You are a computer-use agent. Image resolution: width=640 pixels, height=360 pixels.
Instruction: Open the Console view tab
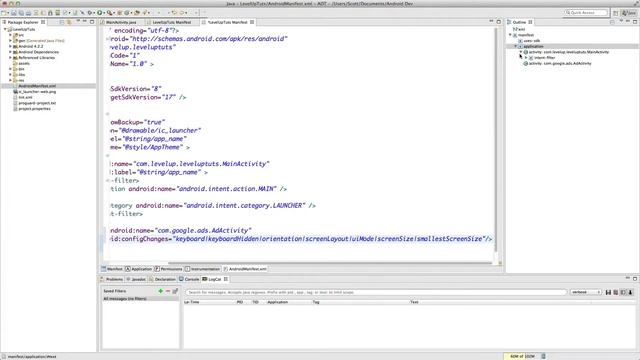point(189,279)
